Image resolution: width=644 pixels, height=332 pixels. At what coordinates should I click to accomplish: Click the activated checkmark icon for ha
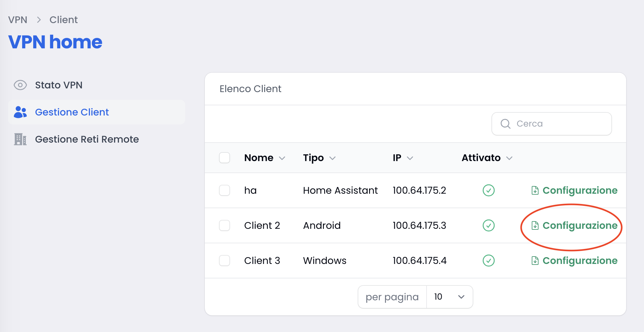coord(488,190)
